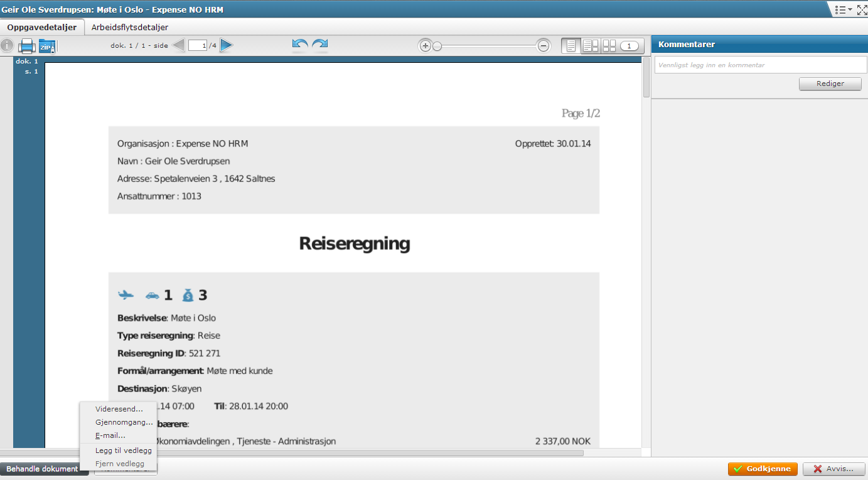
Task: Click the Behandle dokument button
Action: (44, 469)
